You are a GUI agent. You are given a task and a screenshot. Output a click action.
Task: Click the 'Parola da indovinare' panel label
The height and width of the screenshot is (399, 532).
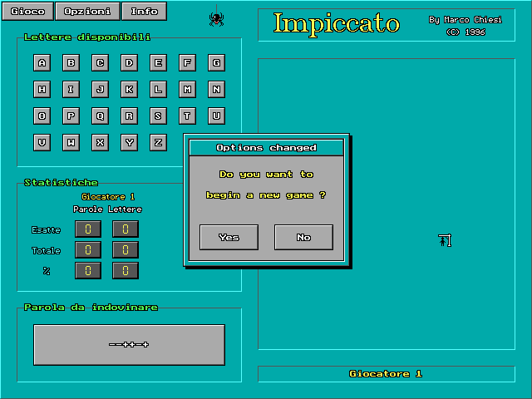point(91,308)
